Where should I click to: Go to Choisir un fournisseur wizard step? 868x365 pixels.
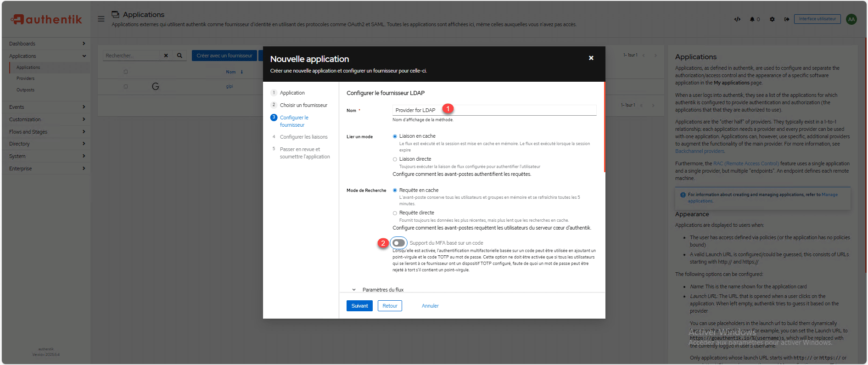[x=303, y=105]
